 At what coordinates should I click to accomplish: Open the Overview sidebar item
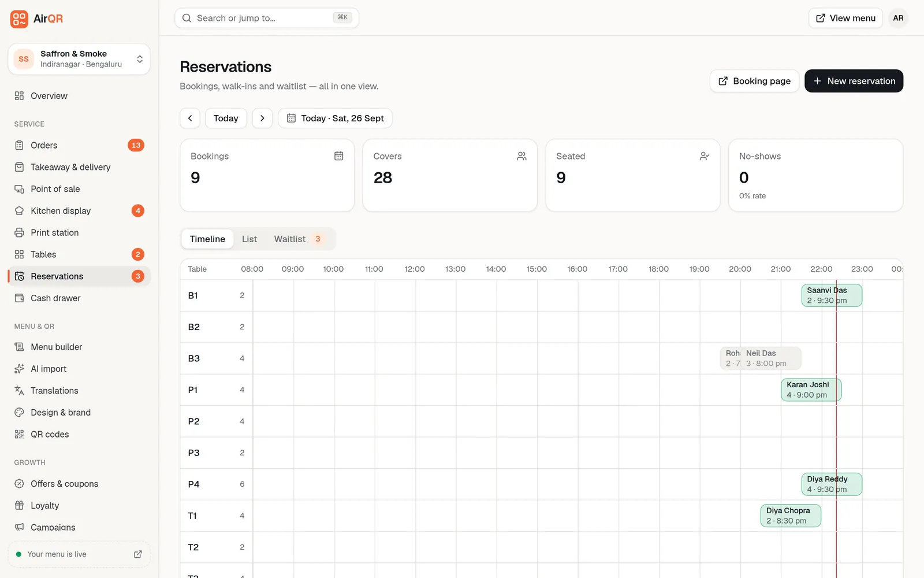(x=79, y=96)
